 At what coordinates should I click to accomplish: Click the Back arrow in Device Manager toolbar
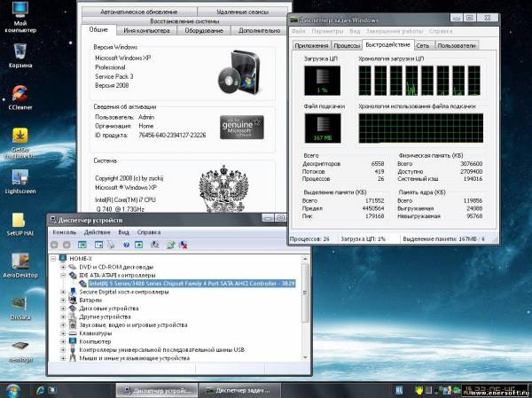click(x=54, y=245)
